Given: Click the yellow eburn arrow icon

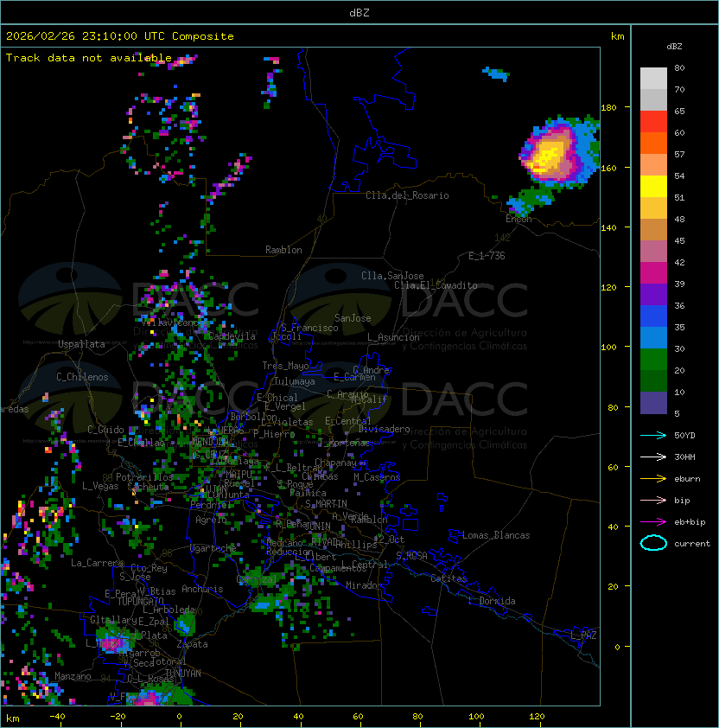Looking at the screenshot, I should tap(653, 479).
